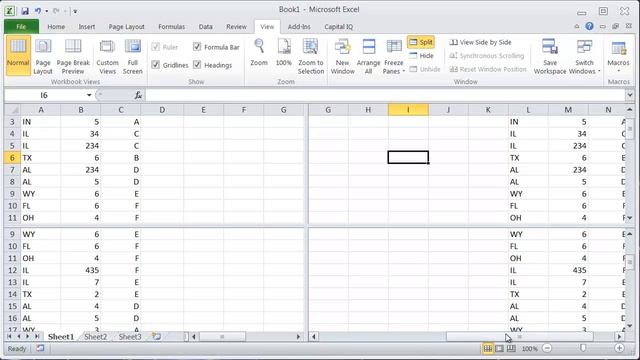
Task: Click Arrange All windows
Action: 368,56
